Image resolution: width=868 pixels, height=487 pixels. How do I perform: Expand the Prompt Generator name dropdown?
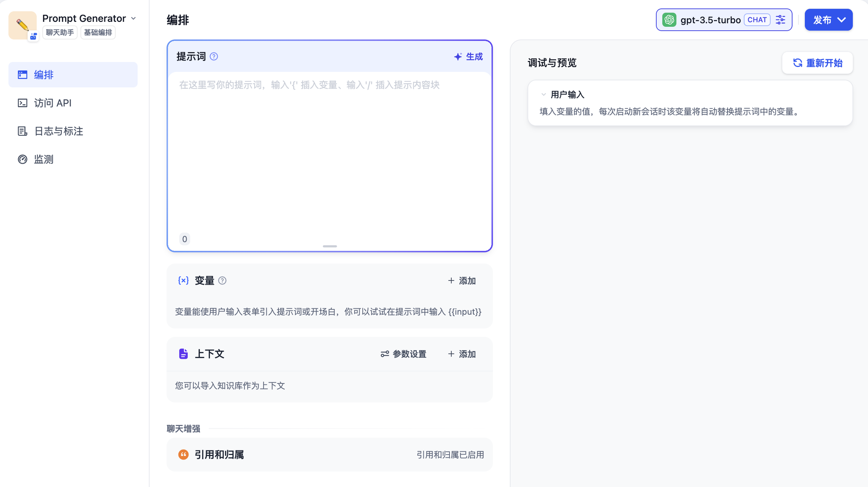tap(134, 18)
